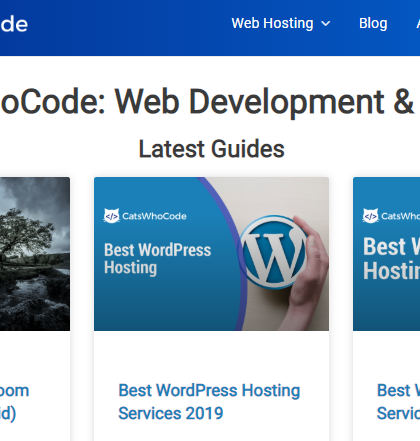This screenshot has height=441, width=420.
Task: Click the 'Latest Guides' heading
Action: point(211,149)
